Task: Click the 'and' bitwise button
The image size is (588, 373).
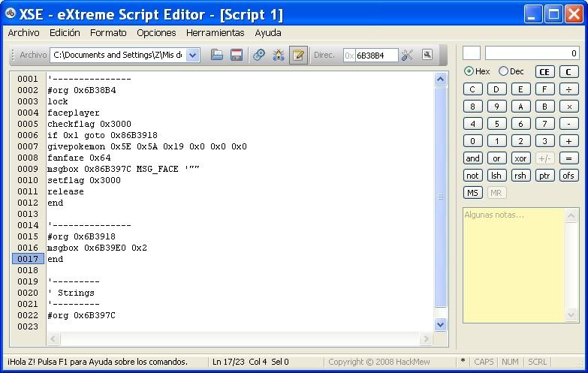Action: 472,158
